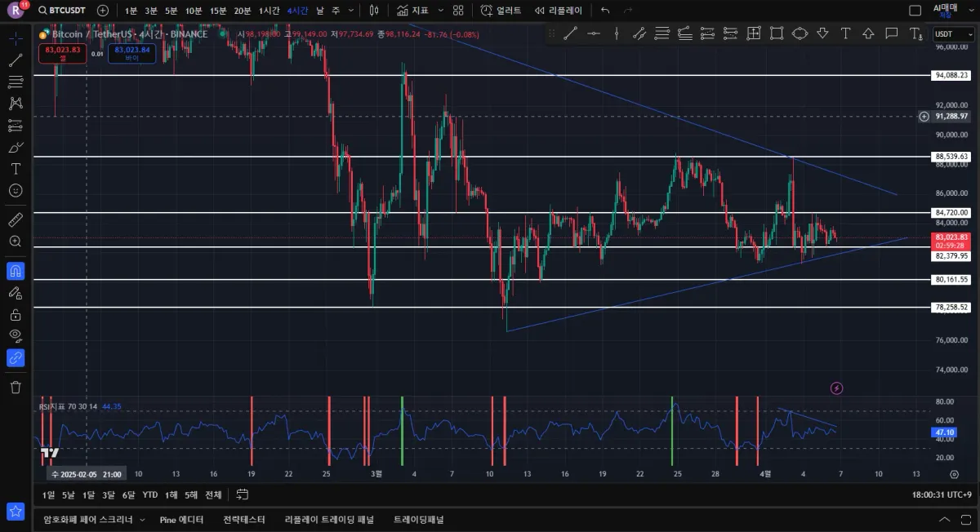Toggle lock all drawing tools
This screenshot has height=532, width=980.
pyautogui.click(x=16, y=314)
